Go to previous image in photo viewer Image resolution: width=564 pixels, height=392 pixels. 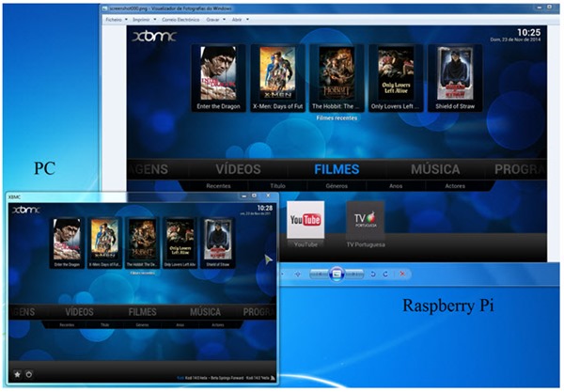click(319, 274)
